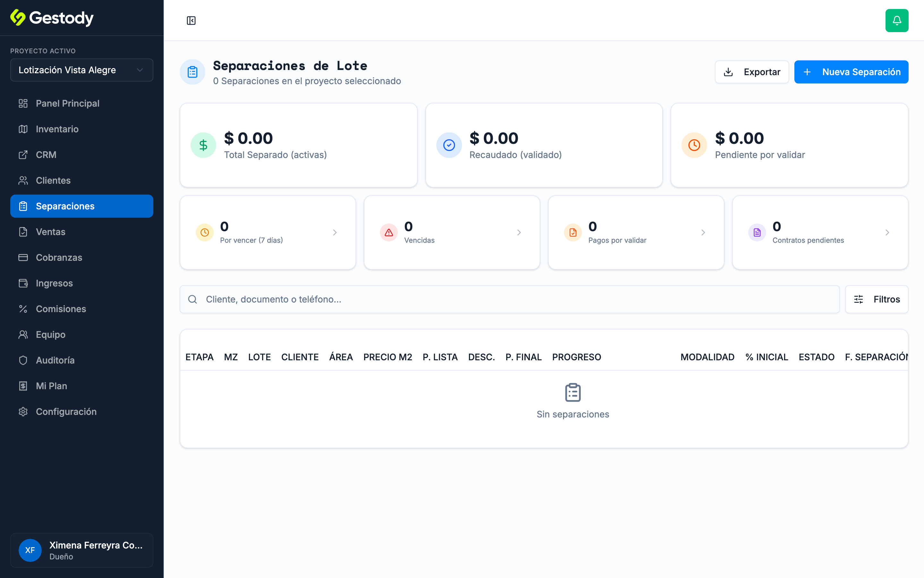Click the clipboard icon beside Separaciones de Lote

coord(193,72)
